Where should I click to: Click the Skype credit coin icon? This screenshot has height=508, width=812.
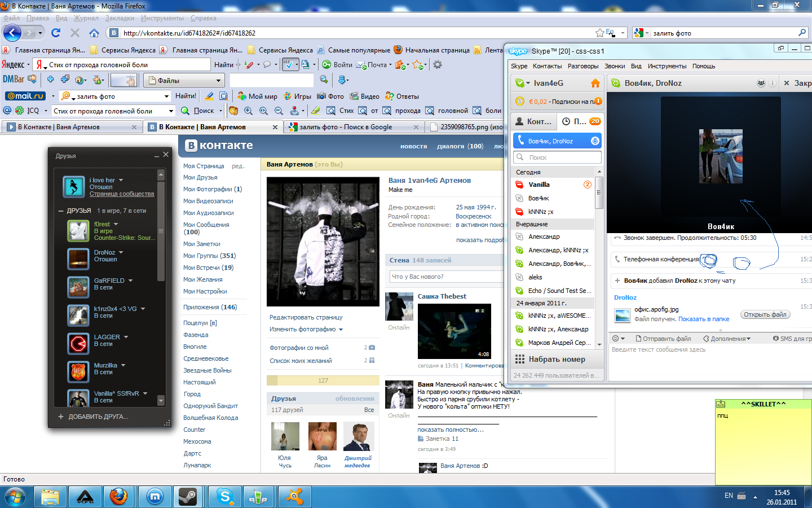[x=520, y=102]
